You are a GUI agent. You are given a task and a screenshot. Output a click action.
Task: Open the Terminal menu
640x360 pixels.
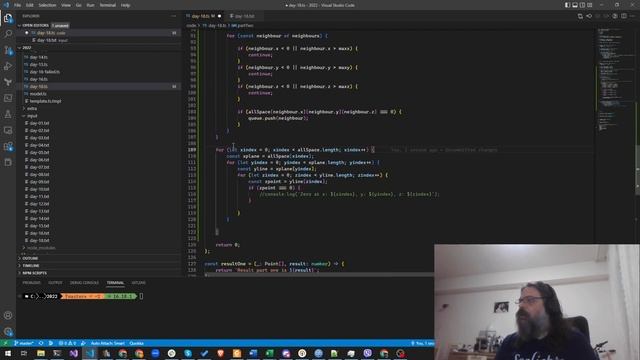click(x=108, y=5)
